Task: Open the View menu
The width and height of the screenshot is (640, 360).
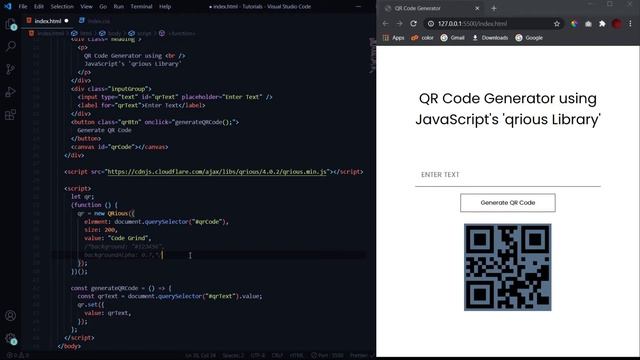Action: click(x=86, y=7)
